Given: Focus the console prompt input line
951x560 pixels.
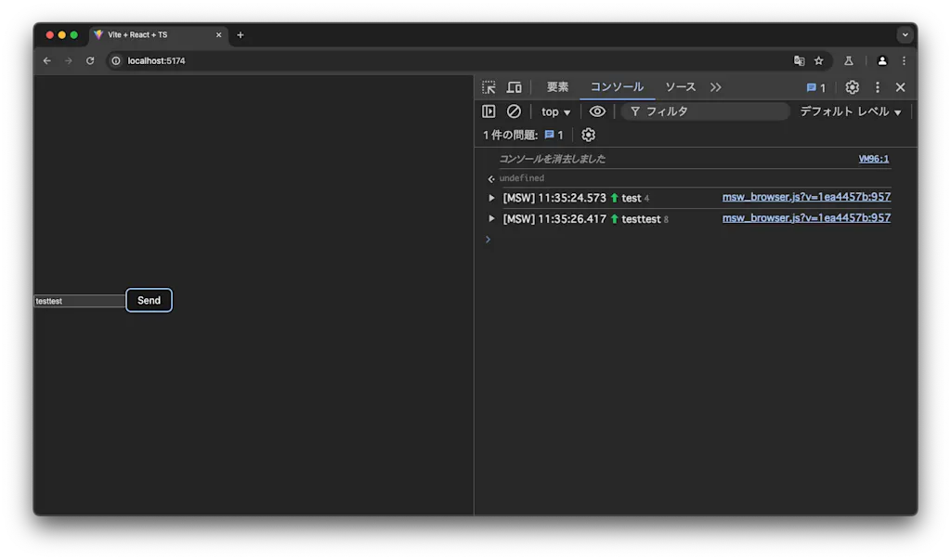Looking at the screenshot, I should [x=691, y=240].
